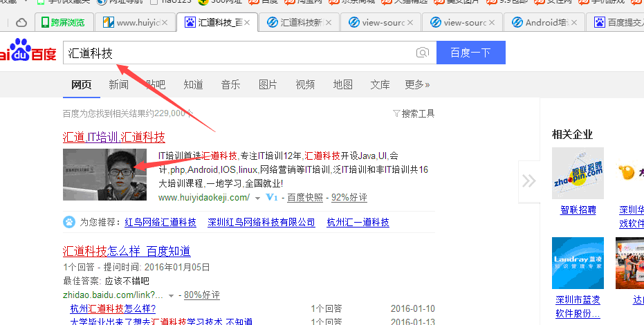This screenshot has width=644, height=325.
Task: Select the 知道 search category
Action: [x=194, y=84]
